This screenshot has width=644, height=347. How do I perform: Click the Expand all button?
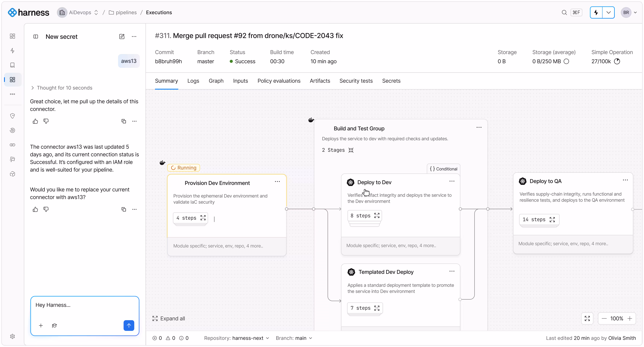click(x=169, y=318)
